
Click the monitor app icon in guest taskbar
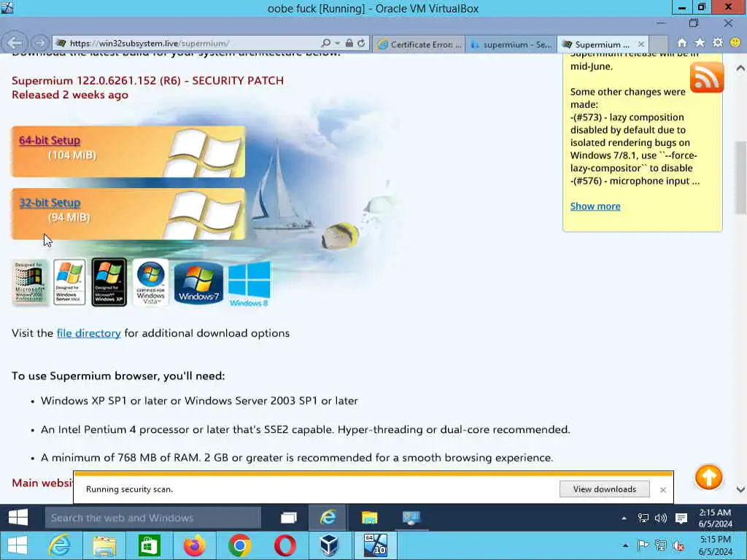411,518
